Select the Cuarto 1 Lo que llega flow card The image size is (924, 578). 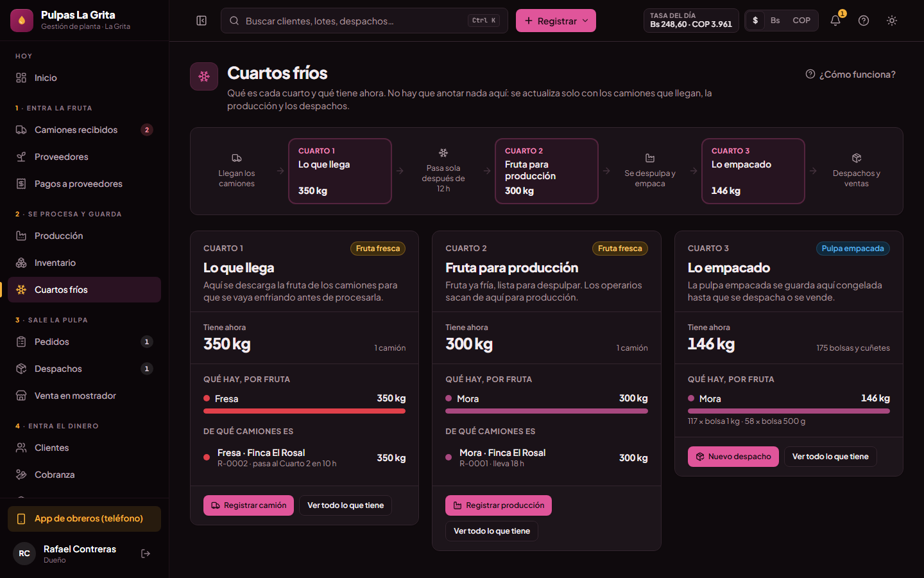coord(340,171)
